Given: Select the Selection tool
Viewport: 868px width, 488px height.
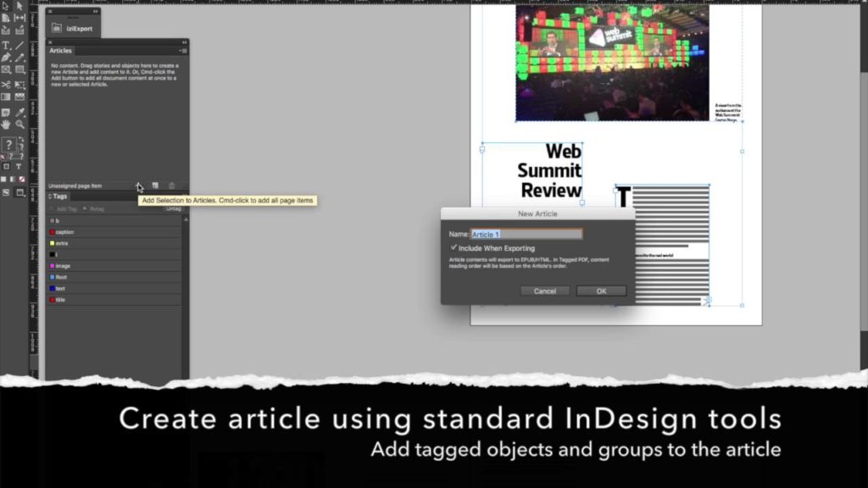Looking at the screenshot, I should pos(4,6).
